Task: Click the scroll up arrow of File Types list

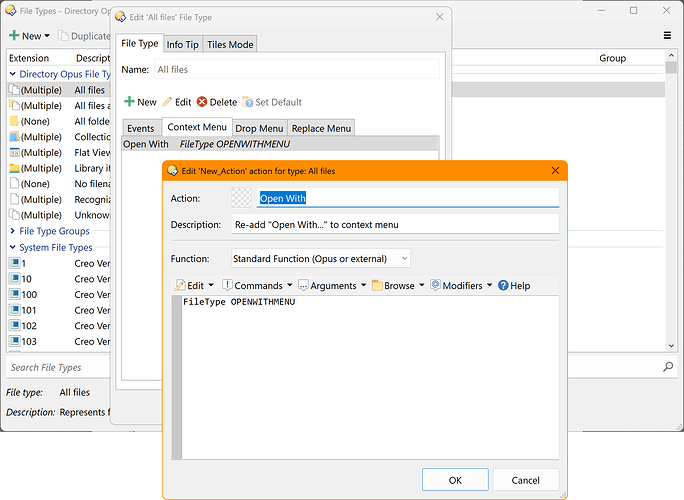Action: click(671, 55)
